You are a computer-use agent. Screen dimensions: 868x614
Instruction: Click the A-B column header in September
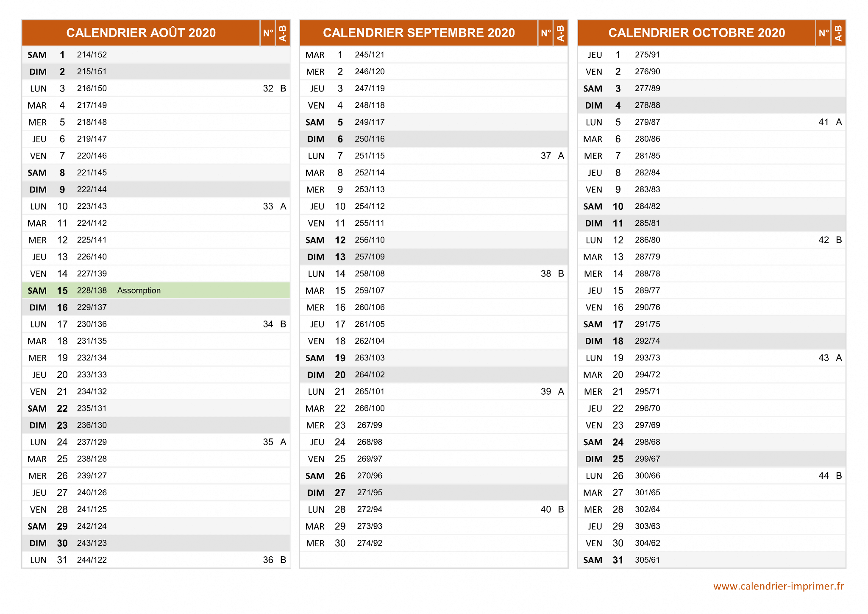click(x=560, y=33)
